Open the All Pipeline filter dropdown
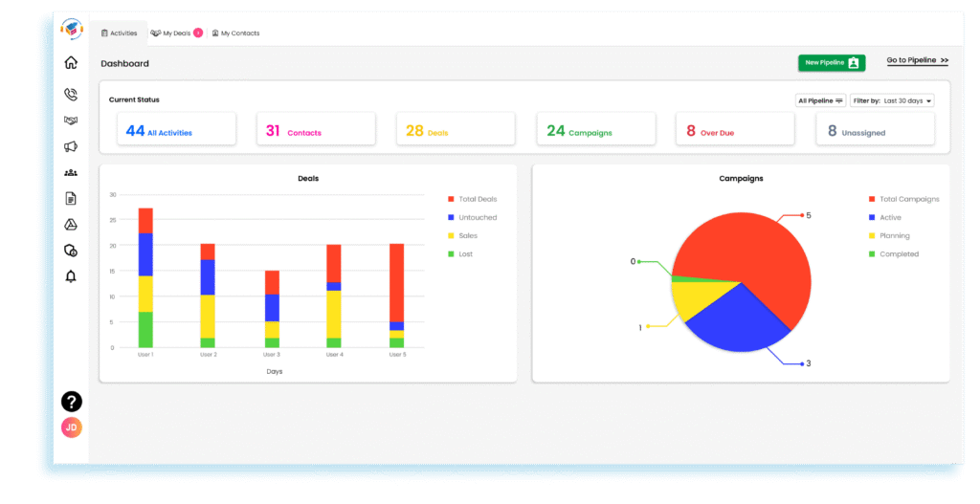Screen dimensions: 980x504 pyautogui.click(x=820, y=100)
